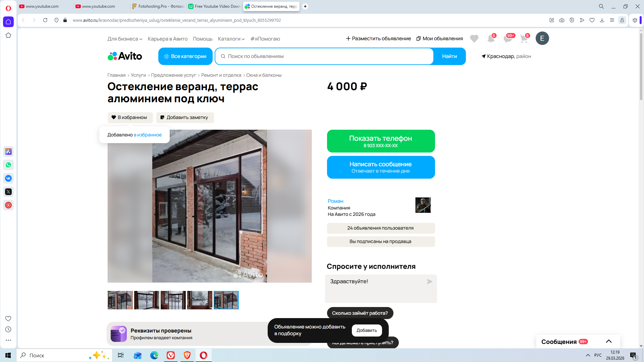Expand the Сообщения panel chevron

[x=608, y=342]
